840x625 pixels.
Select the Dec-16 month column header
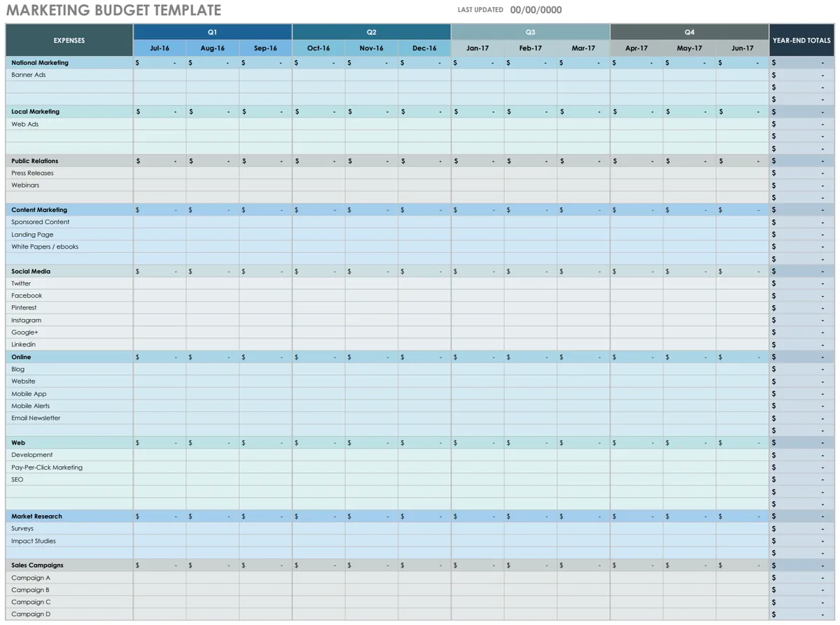424,48
